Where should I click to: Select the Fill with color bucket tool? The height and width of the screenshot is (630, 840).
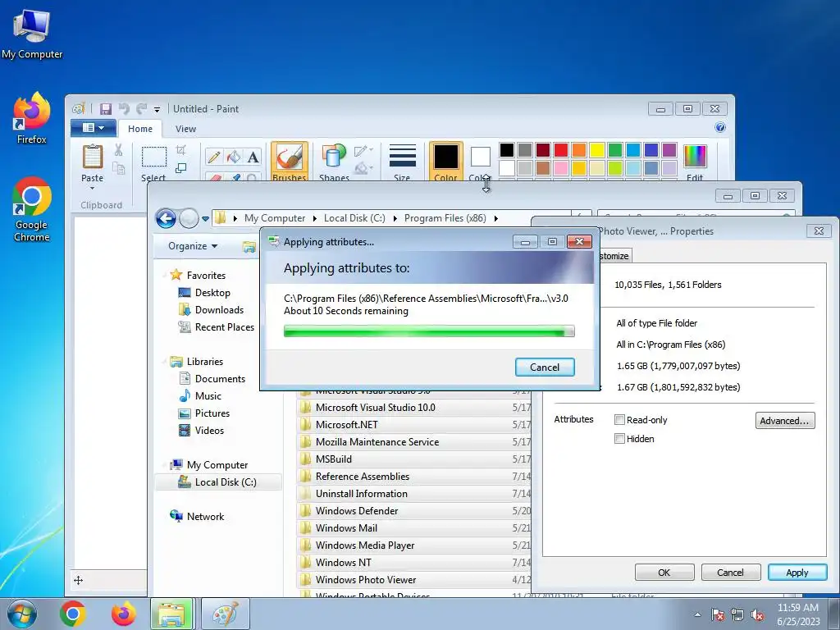[234, 157]
